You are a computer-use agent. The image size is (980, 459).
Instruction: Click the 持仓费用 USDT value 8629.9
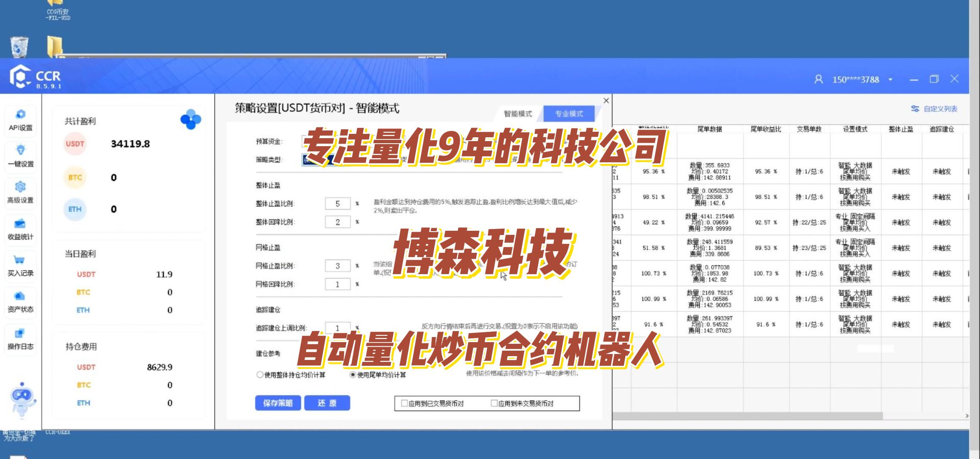[x=160, y=367]
